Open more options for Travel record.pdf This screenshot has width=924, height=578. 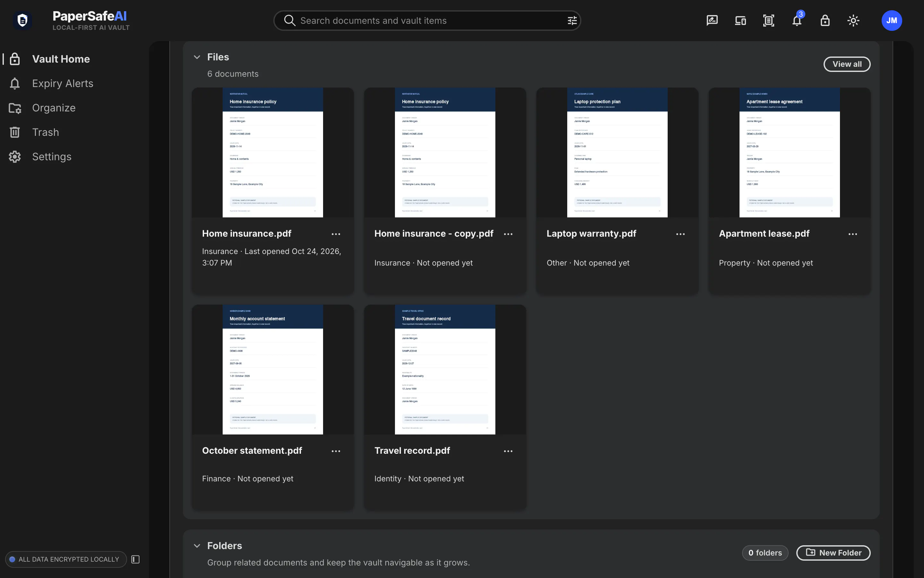(x=508, y=451)
